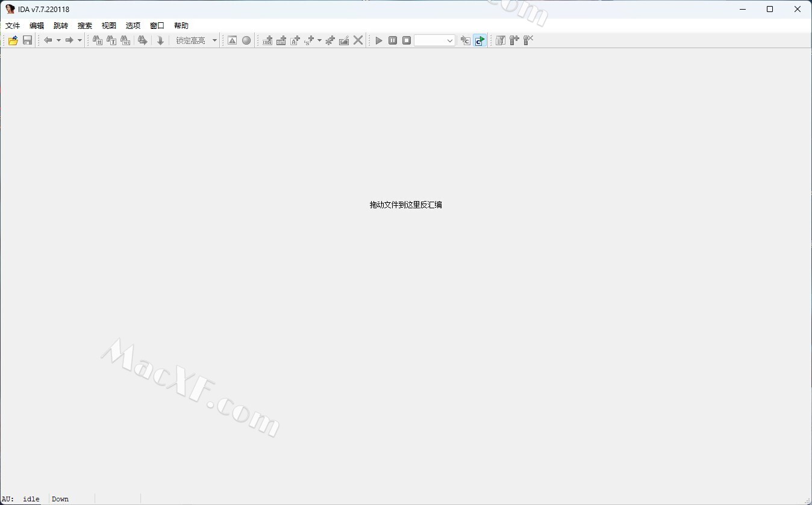The image size is (812, 505).
Task: Click the binoculars search next icon
Action: [143, 40]
